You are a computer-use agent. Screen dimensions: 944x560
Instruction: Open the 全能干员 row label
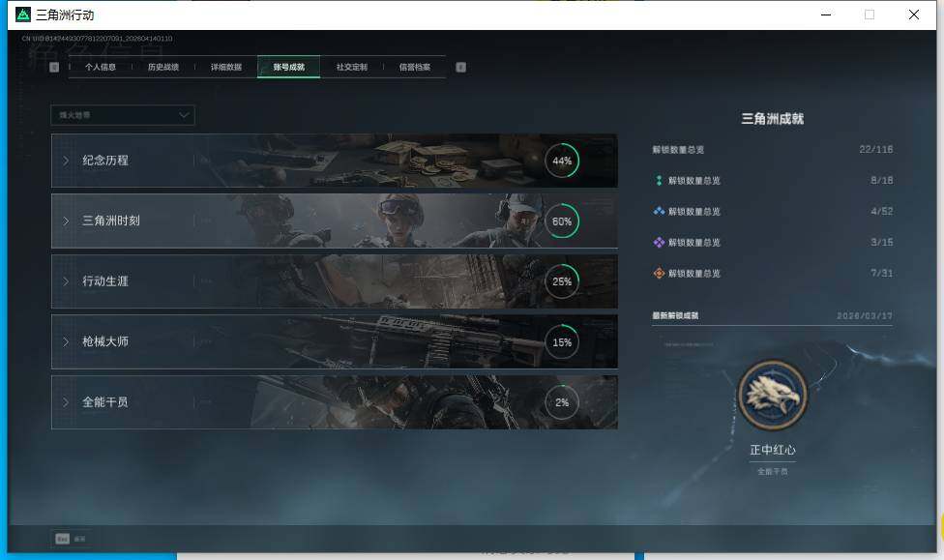[x=105, y=401]
